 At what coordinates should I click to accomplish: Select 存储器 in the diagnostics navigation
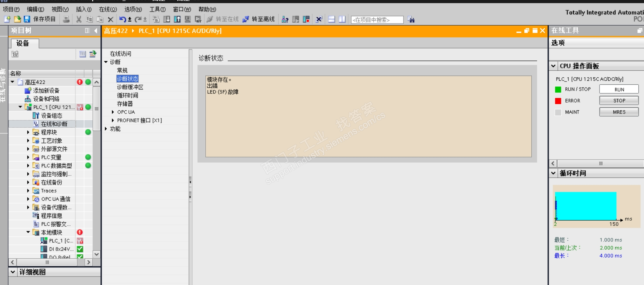pos(125,104)
